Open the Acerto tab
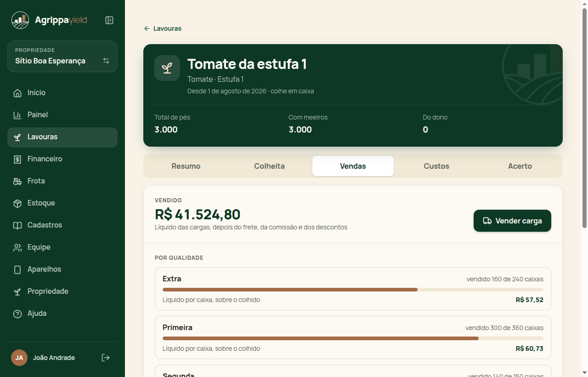 click(520, 166)
